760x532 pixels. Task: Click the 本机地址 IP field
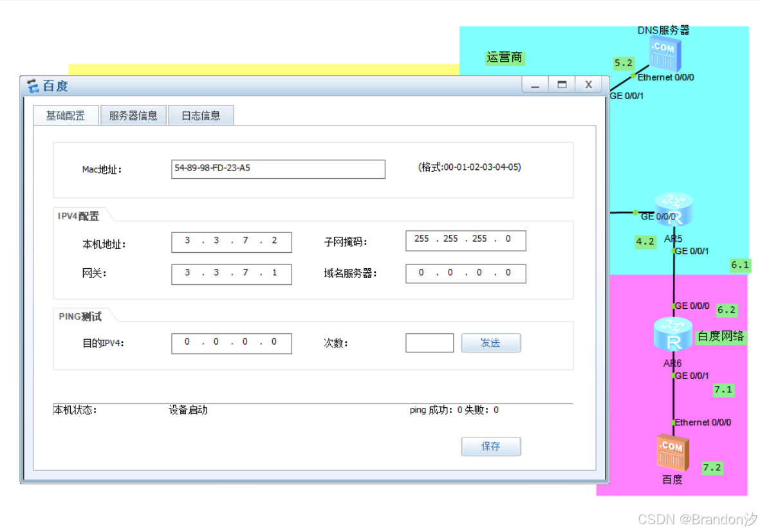(x=232, y=242)
